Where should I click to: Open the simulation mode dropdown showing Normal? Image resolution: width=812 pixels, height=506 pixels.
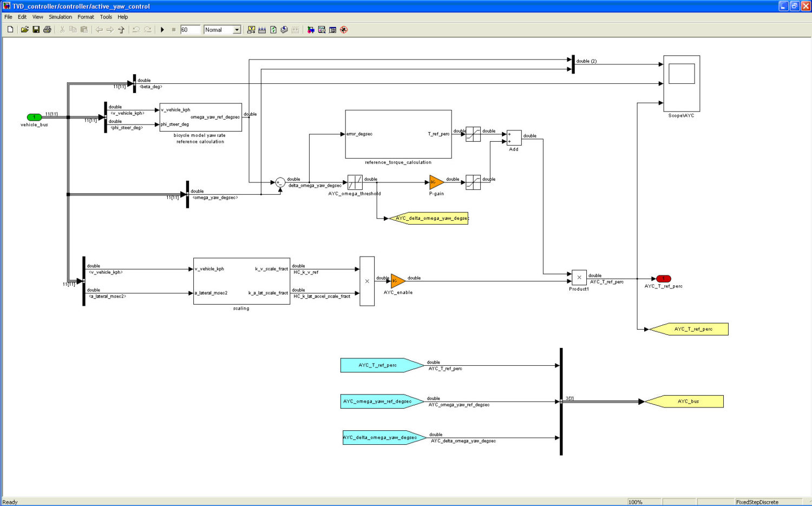pyautogui.click(x=237, y=30)
